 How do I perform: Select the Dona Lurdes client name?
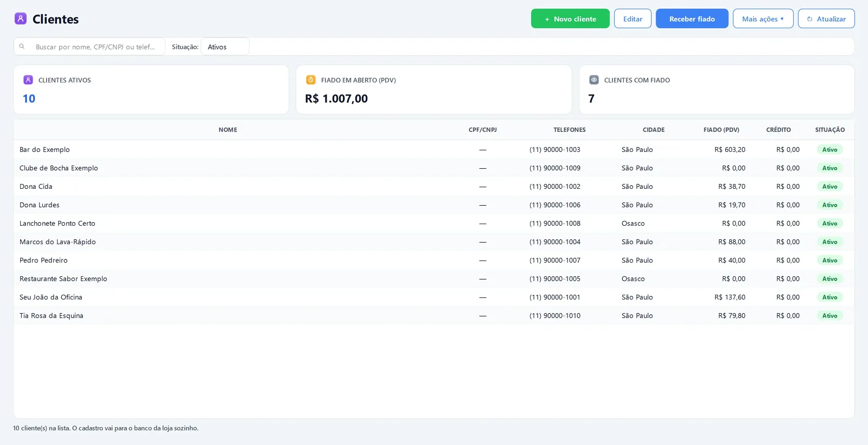click(40, 205)
